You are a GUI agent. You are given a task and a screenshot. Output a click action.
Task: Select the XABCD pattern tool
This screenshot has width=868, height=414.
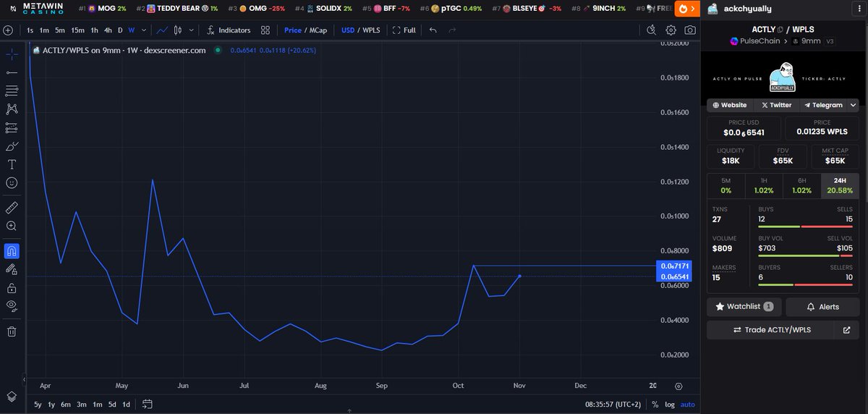pos(12,109)
